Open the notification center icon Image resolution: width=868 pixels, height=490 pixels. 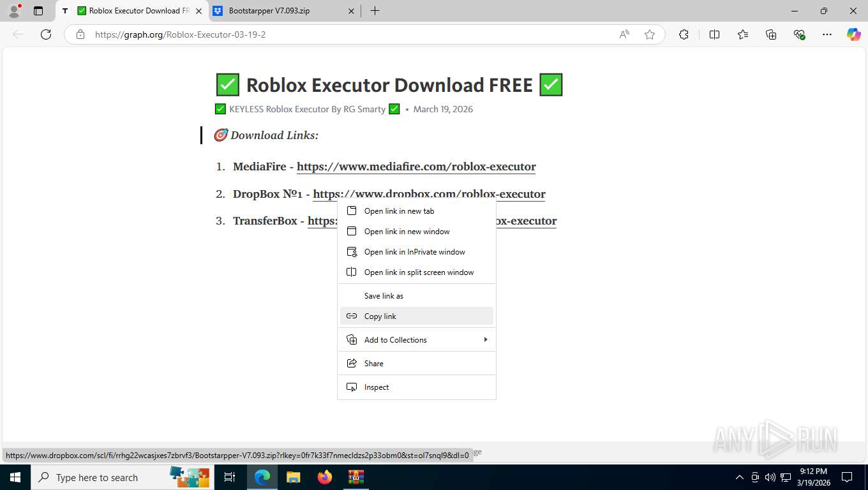[847, 477]
